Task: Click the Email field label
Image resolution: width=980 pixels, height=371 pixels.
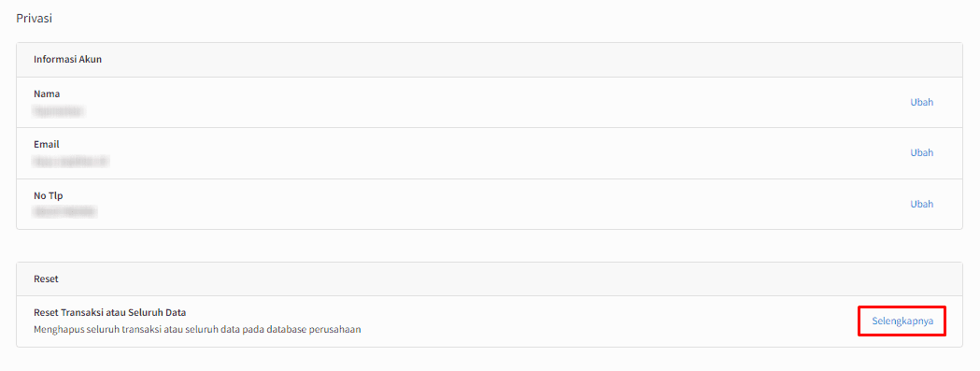Action: pos(47,145)
